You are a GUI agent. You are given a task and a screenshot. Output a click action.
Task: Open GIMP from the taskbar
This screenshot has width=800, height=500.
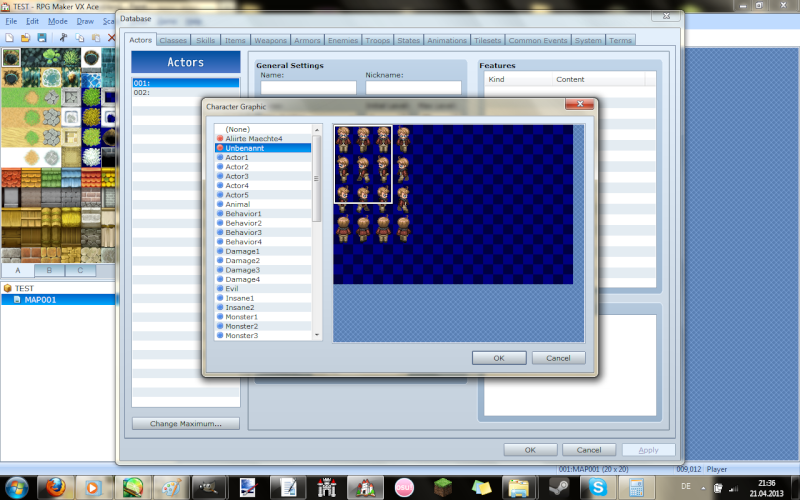tap(208, 488)
